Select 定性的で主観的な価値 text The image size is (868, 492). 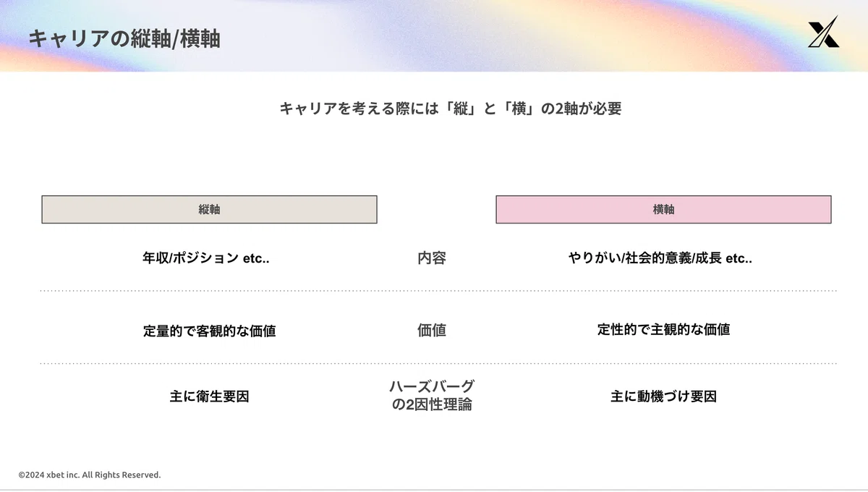pyautogui.click(x=663, y=329)
